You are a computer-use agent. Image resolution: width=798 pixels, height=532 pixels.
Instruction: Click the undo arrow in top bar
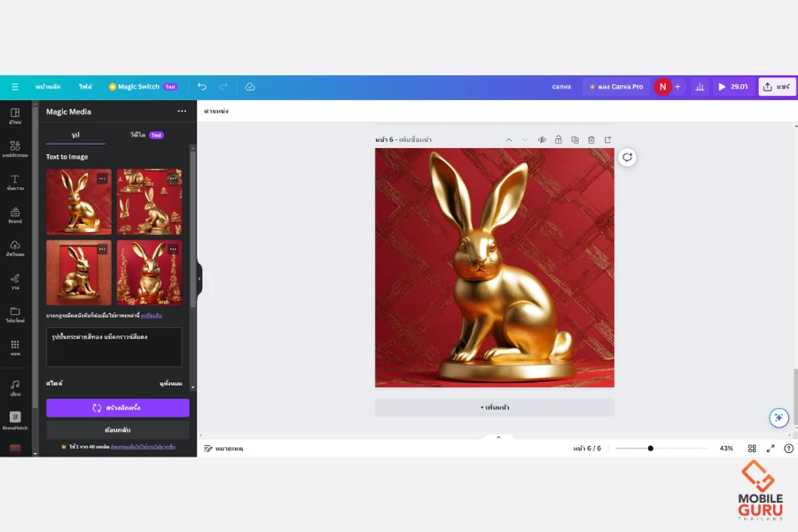click(x=202, y=87)
